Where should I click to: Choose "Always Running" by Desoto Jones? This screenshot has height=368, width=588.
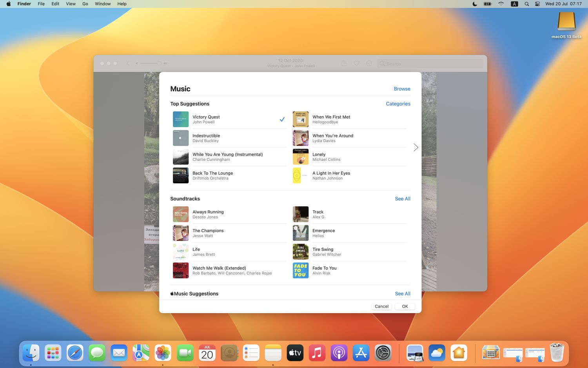(230, 214)
